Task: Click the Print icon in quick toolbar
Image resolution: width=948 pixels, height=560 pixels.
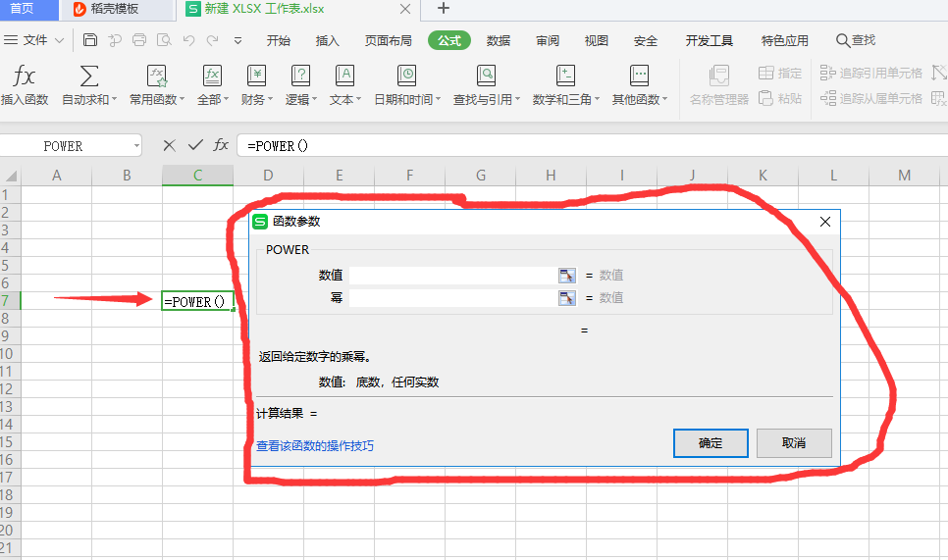Action: pyautogui.click(x=139, y=40)
